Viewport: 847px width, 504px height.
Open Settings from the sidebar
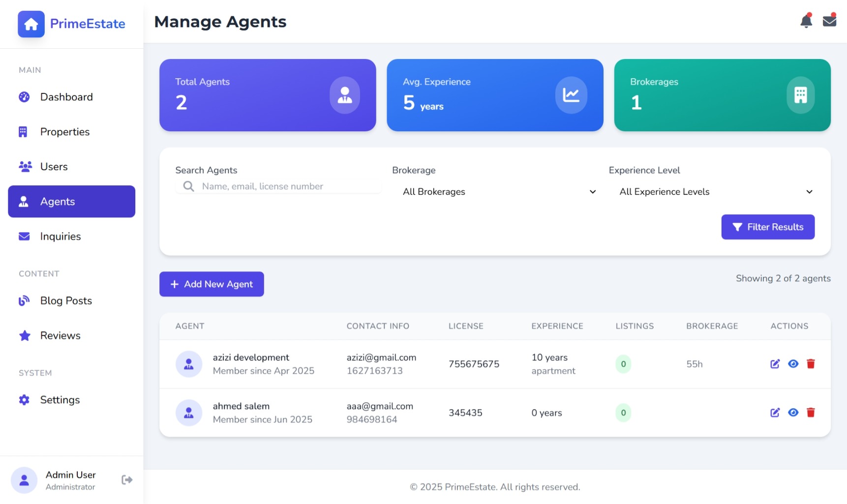[x=60, y=400]
